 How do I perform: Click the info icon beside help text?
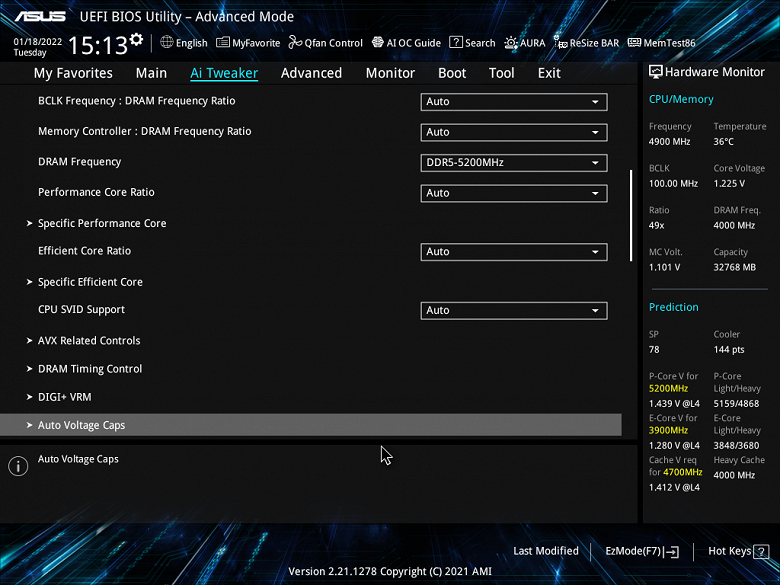pyautogui.click(x=18, y=466)
